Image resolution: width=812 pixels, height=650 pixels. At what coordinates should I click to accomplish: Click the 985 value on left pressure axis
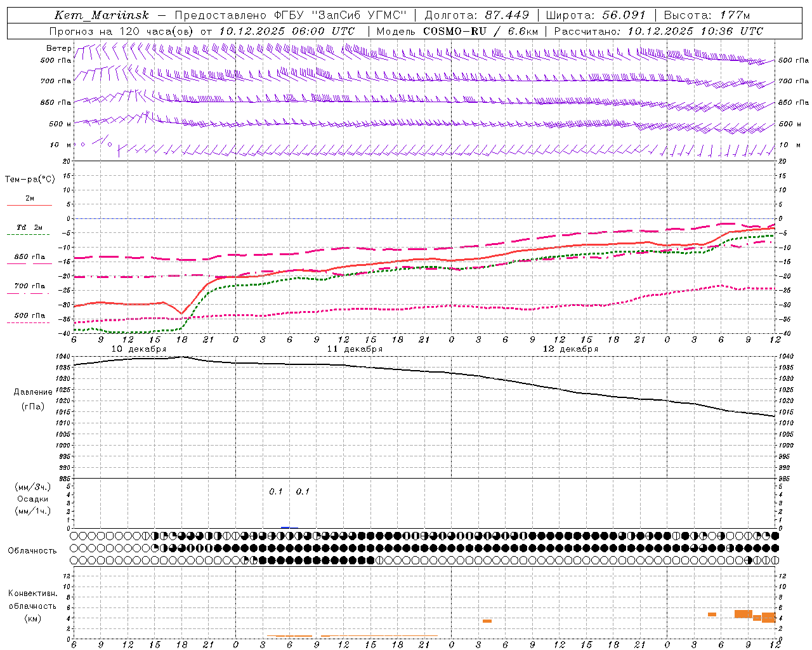tap(65, 479)
